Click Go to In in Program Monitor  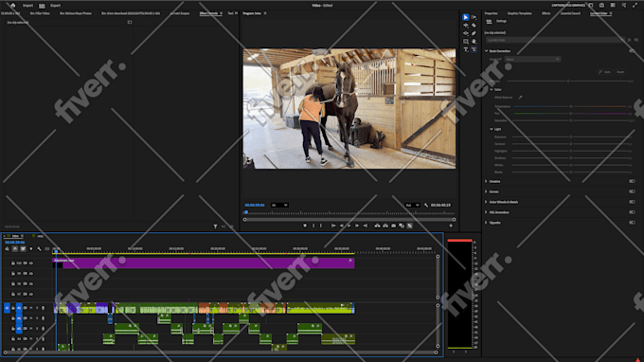point(333,226)
